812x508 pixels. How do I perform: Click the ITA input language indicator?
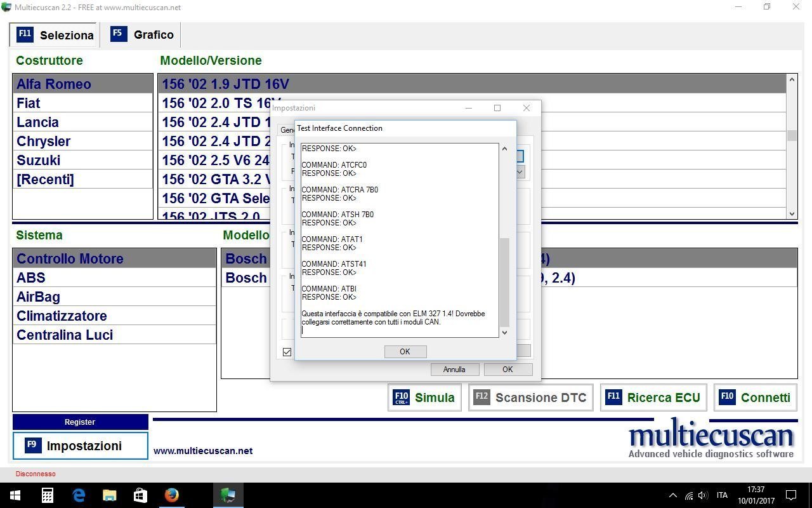tap(722, 495)
